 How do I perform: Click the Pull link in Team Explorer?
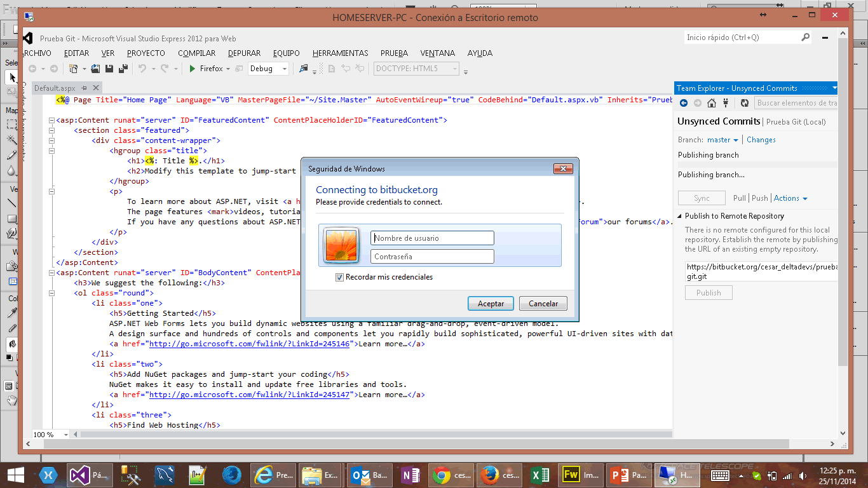pos(740,198)
